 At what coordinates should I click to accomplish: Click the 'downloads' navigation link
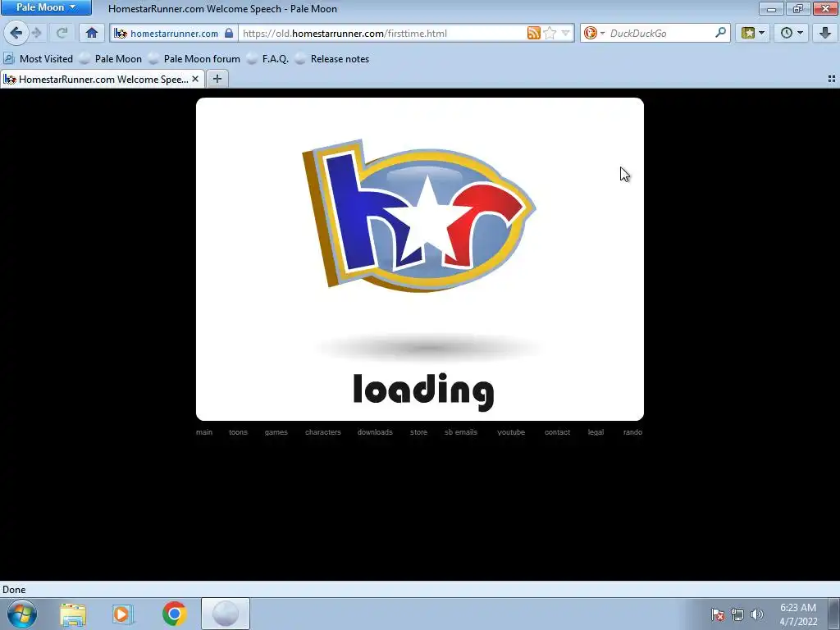[375, 432]
